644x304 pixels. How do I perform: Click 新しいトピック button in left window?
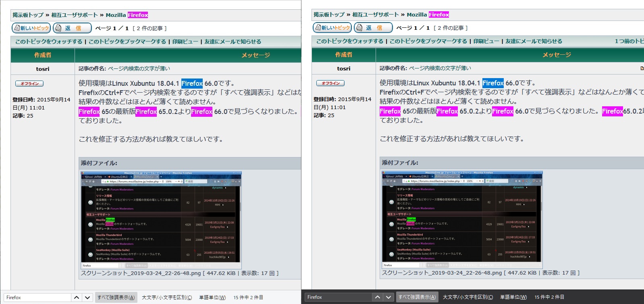[x=31, y=28]
